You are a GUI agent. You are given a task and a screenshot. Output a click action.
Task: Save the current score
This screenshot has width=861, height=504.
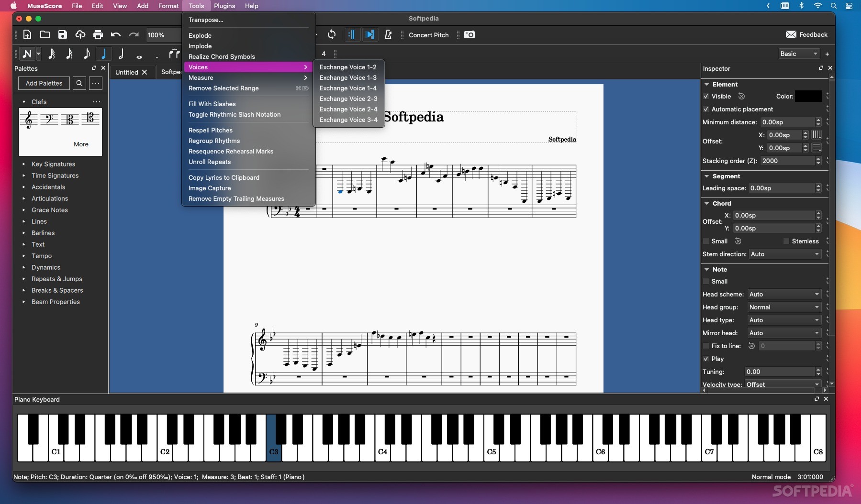[x=63, y=34]
